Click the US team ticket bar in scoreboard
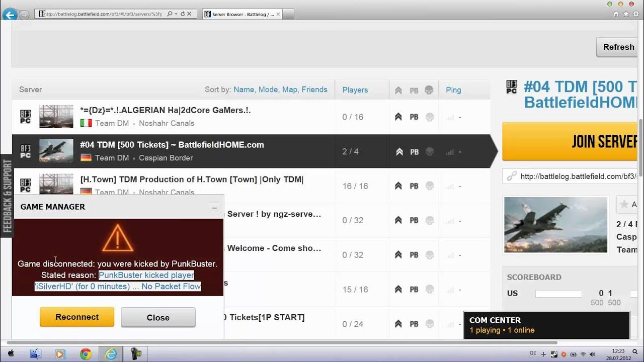This screenshot has width=644, height=362. click(x=558, y=294)
